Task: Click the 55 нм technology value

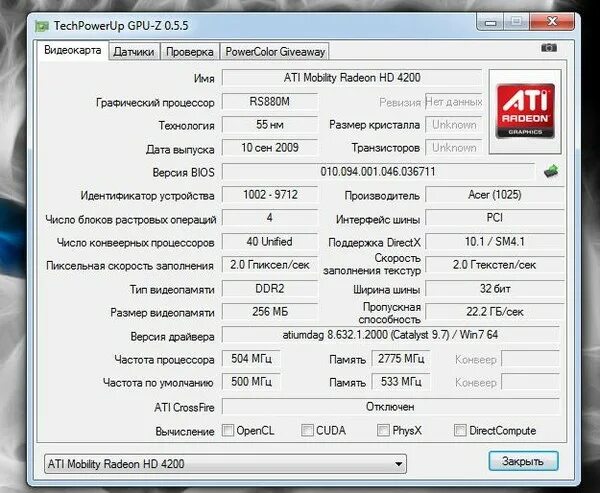Action: [270, 125]
